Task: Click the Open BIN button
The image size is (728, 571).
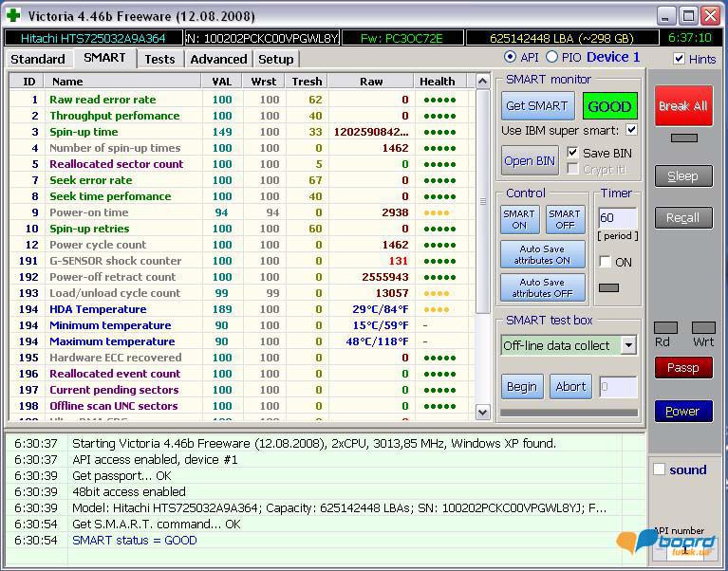Action: pyautogui.click(x=530, y=160)
